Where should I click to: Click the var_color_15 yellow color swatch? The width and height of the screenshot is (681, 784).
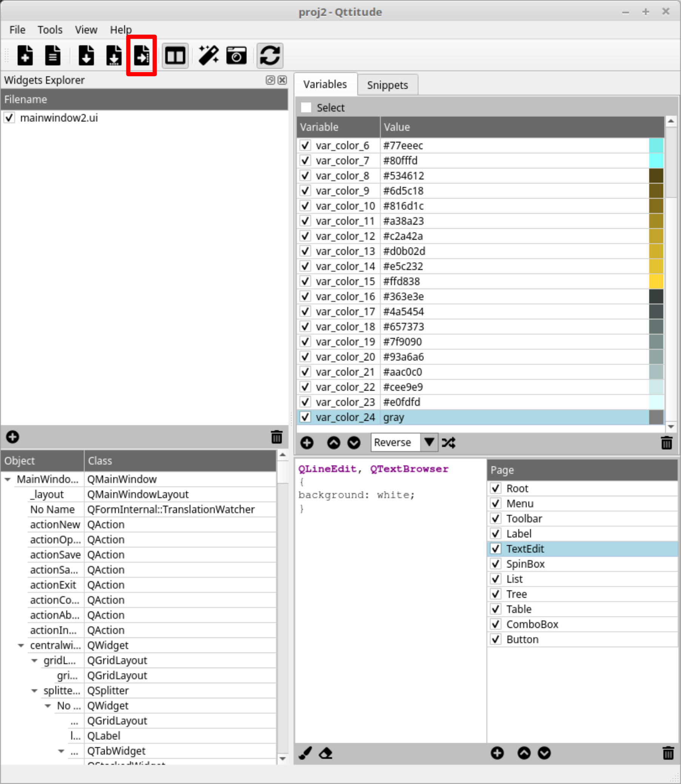[656, 281]
